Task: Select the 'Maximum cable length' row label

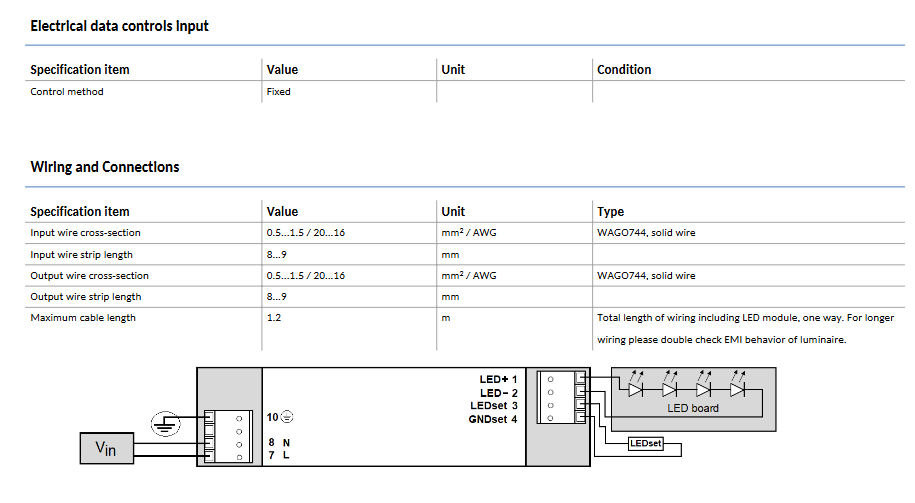Action: tap(83, 318)
